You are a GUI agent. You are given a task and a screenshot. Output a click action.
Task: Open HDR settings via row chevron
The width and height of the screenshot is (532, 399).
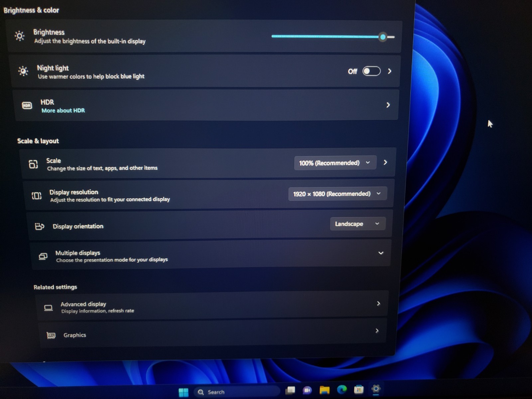[388, 105]
